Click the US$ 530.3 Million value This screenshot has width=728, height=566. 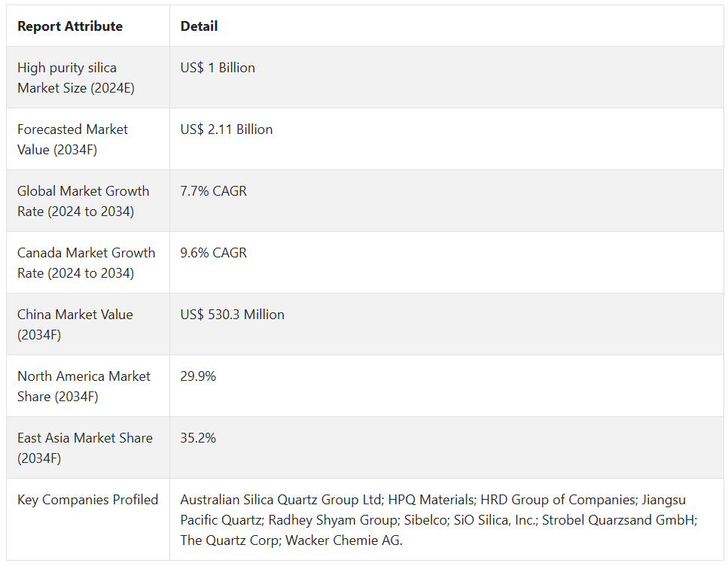233,315
